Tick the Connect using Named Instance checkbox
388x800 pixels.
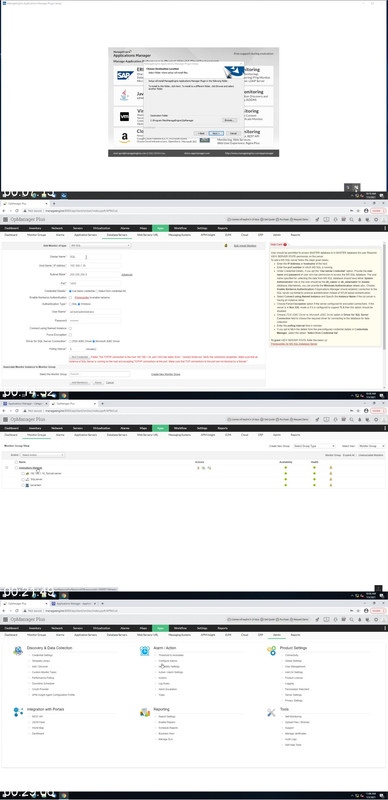(70, 328)
